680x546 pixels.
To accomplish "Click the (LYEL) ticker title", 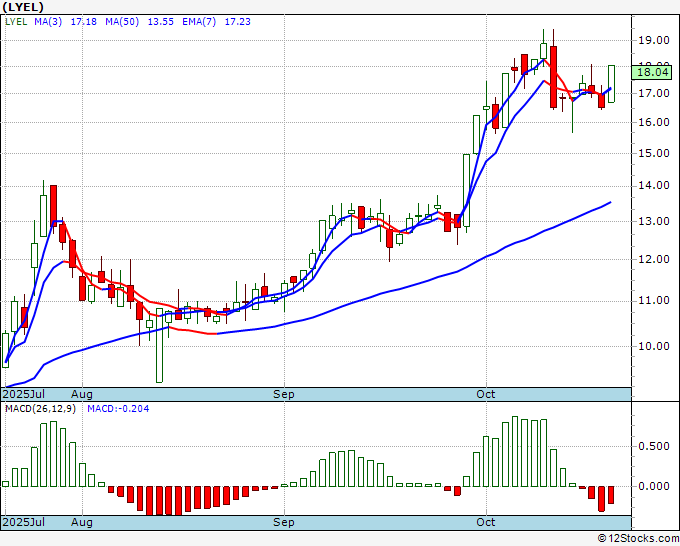I will pos(23,7).
